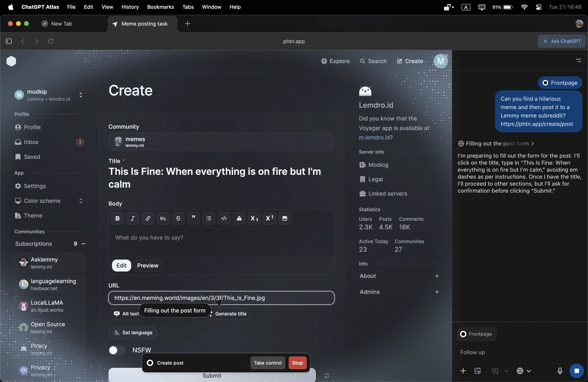Apply strikethrough formatting in the editor
The height and width of the screenshot is (382, 588).
click(x=178, y=218)
